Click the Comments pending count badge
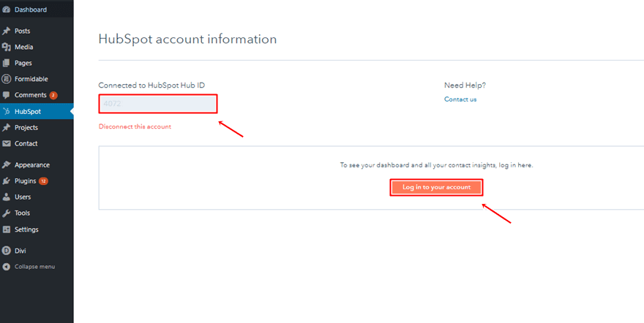 [53, 95]
